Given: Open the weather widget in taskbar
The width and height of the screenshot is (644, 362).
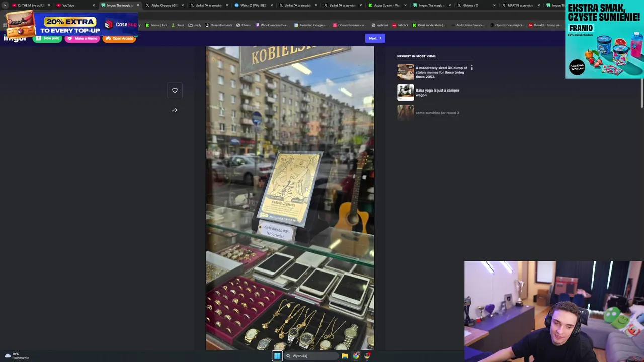Looking at the screenshot, I should (x=17, y=356).
